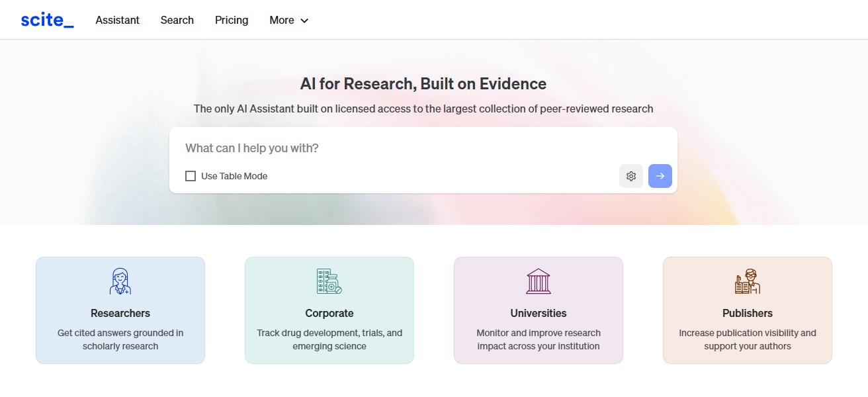
Task: Go to the Search page
Action: [x=177, y=20]
